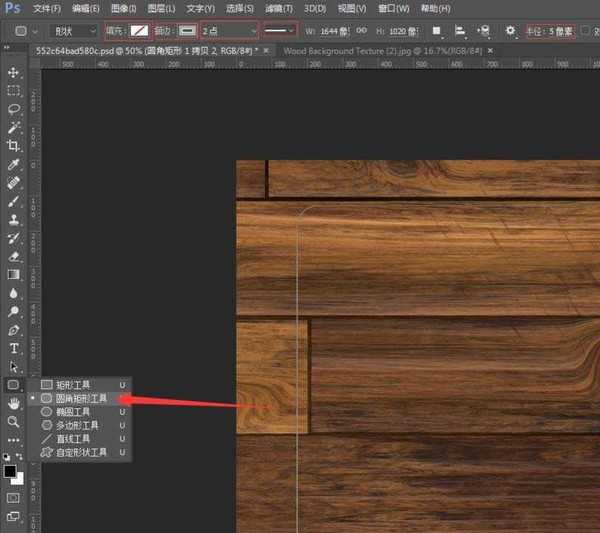The width and height of the screenshot is (600, 533).
Task: Choose the Hand tool
Action: click(x=14, y=403)
